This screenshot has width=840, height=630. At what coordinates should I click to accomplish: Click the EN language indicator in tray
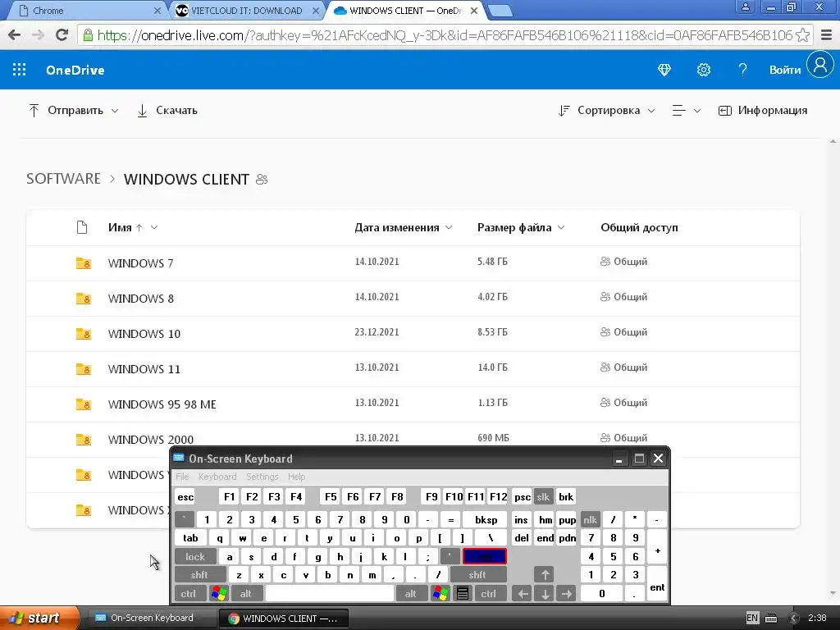coord(752,618)
